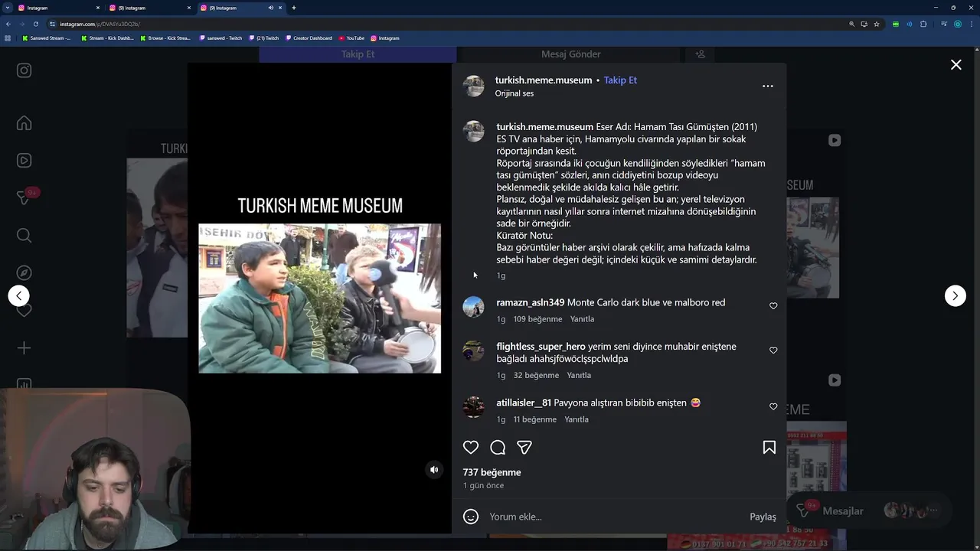This screenshot has height=551, width=980.
Task: Open turkish.meme.museum profile from header username
Action: click(x=544, y=80)
